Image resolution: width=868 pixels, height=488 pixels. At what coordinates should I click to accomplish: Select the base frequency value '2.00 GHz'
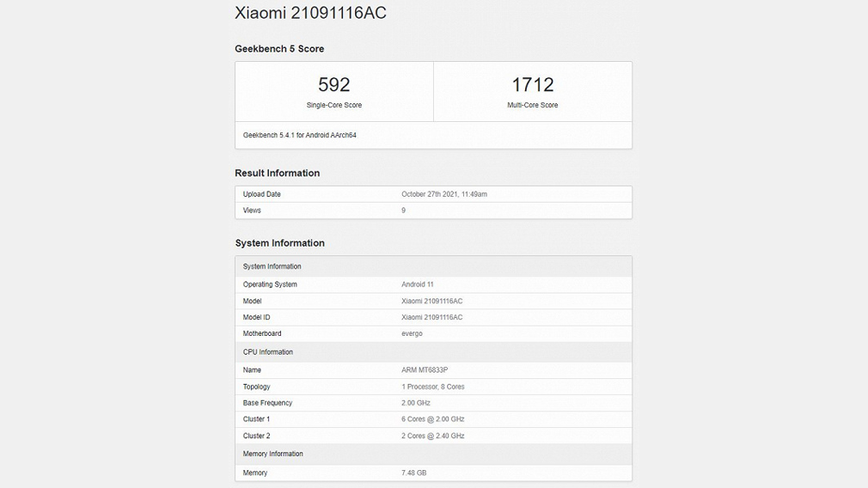click(416, 403)
